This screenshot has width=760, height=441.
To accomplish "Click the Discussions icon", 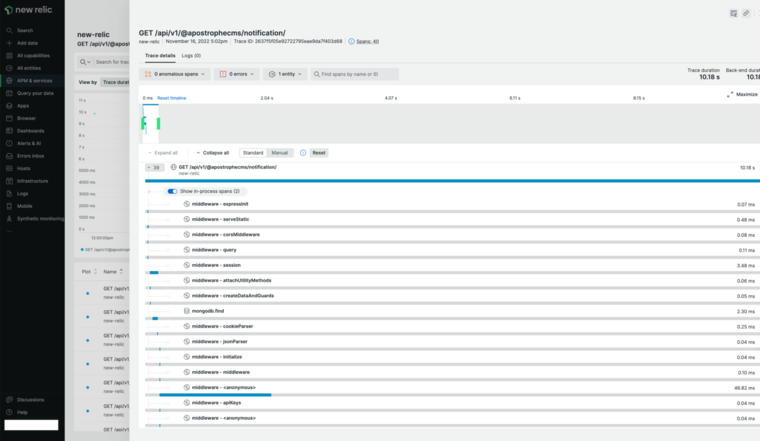I will click(x=9, y=400).
